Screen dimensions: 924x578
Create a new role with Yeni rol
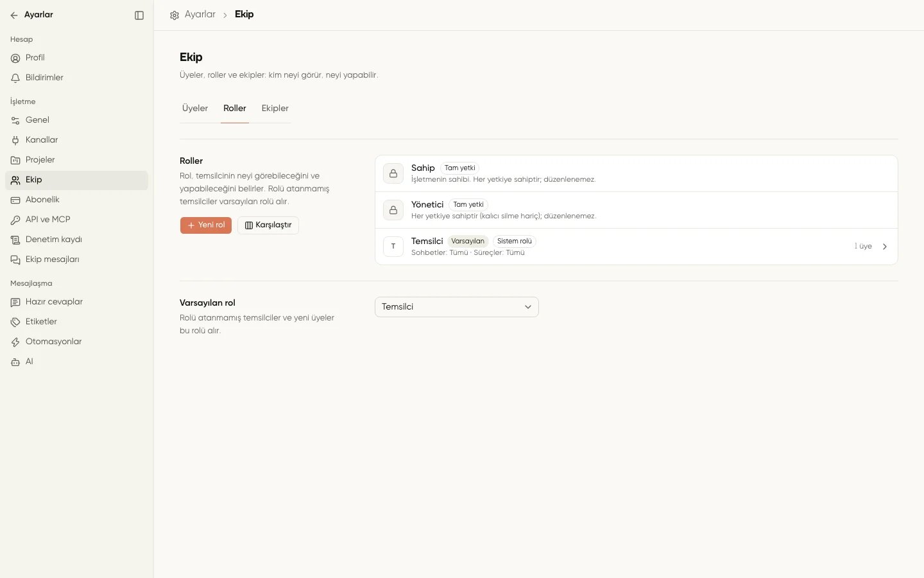click(206, 225)
